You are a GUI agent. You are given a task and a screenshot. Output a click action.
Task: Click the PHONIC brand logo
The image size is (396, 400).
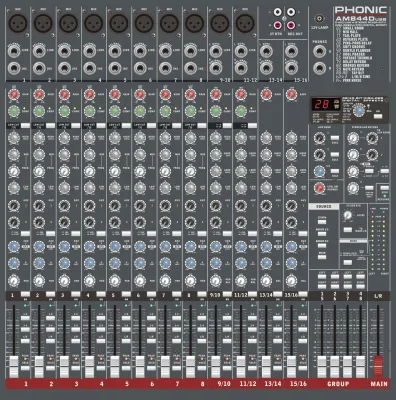361,10
